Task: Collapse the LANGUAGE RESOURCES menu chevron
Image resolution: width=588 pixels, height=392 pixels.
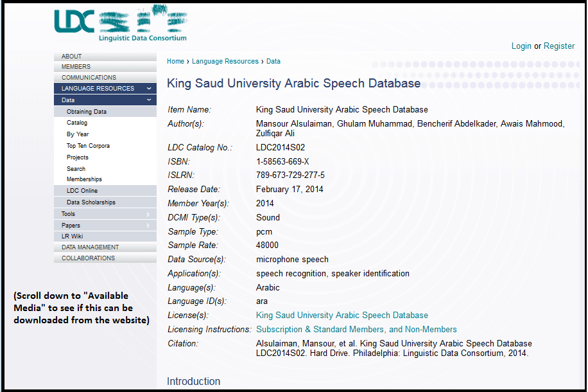Action: (x=149, y=88)
